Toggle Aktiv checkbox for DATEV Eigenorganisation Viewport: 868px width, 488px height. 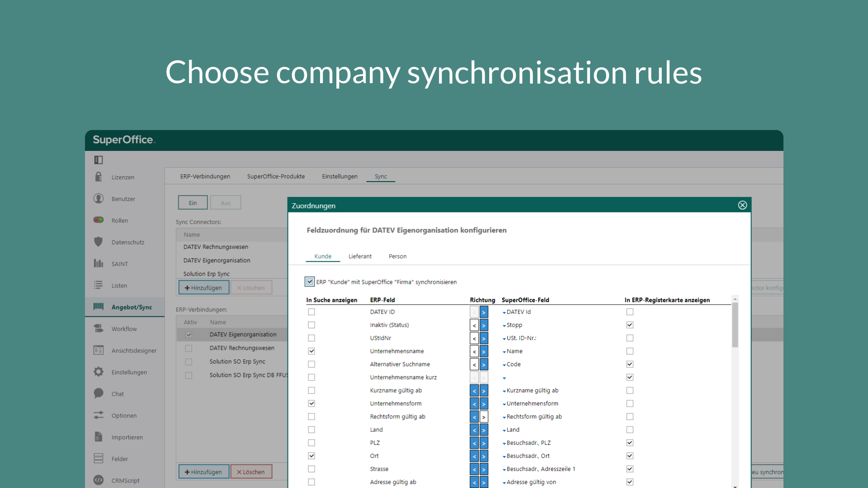[x=189, y=335]
